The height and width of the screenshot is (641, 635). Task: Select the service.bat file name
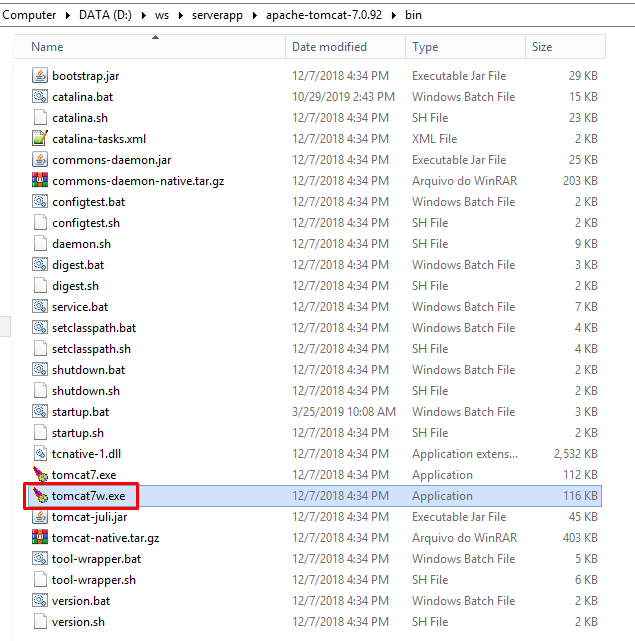pos(80,307)
